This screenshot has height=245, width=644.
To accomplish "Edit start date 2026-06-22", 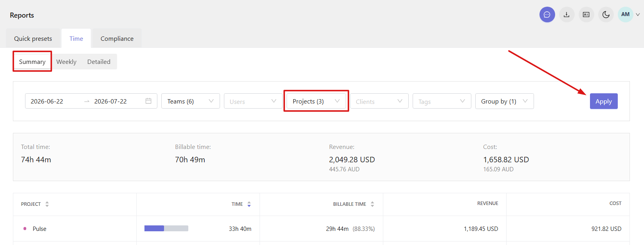I will pos(47,101).
